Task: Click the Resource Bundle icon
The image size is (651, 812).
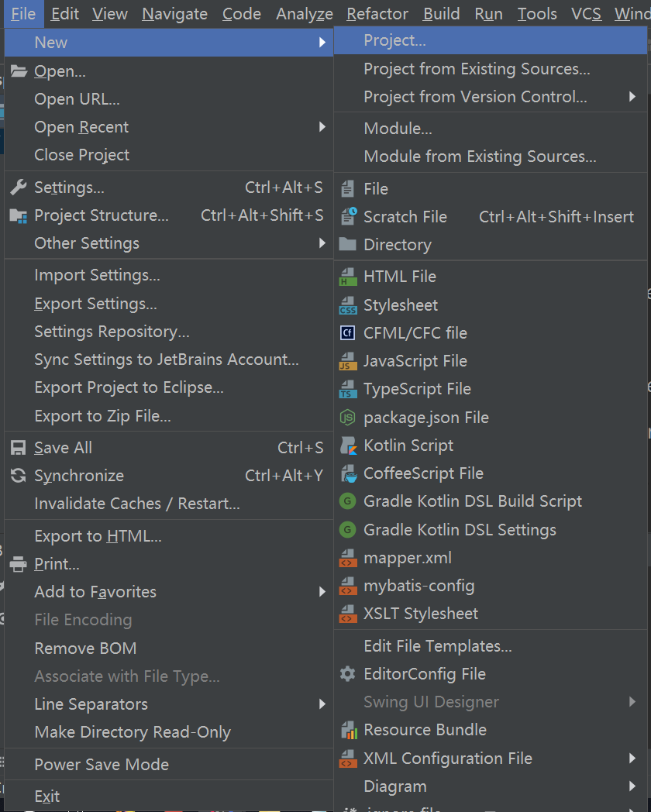Action: coord(348,730)
